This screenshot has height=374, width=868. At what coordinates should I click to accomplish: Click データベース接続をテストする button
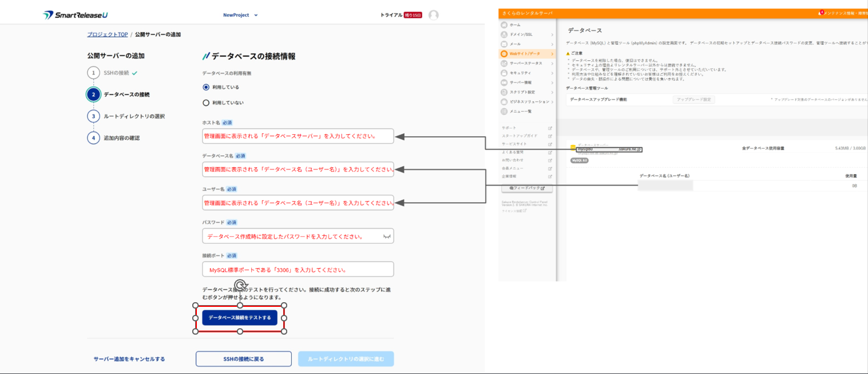tap(240, 318)
